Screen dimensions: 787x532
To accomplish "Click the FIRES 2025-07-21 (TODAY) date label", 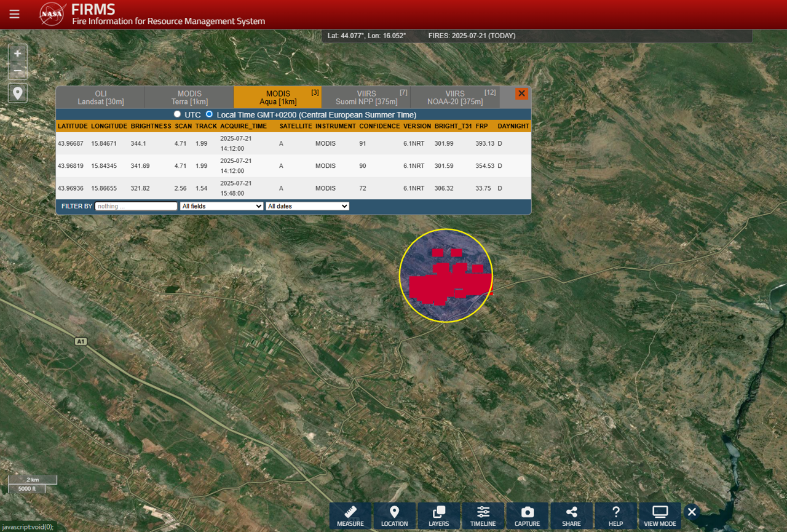I will pos(472,36).
